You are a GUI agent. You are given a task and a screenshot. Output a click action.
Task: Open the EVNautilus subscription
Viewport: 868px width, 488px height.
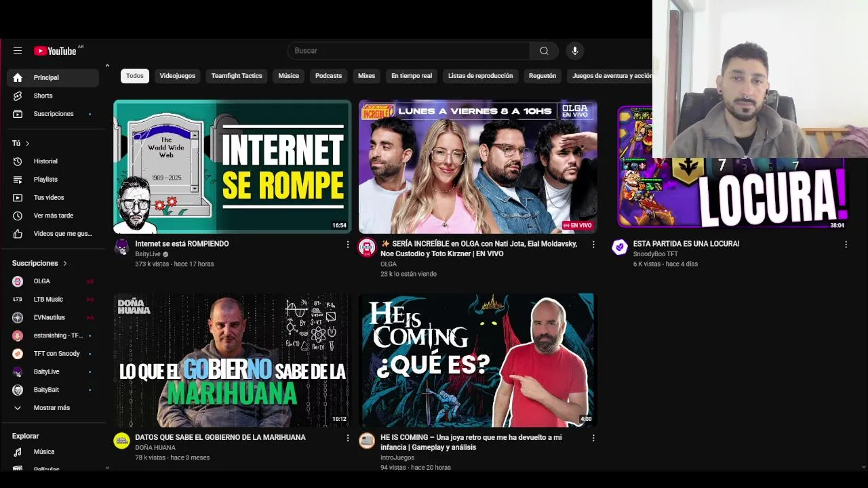pyautogui.click(x=53, y=317)
